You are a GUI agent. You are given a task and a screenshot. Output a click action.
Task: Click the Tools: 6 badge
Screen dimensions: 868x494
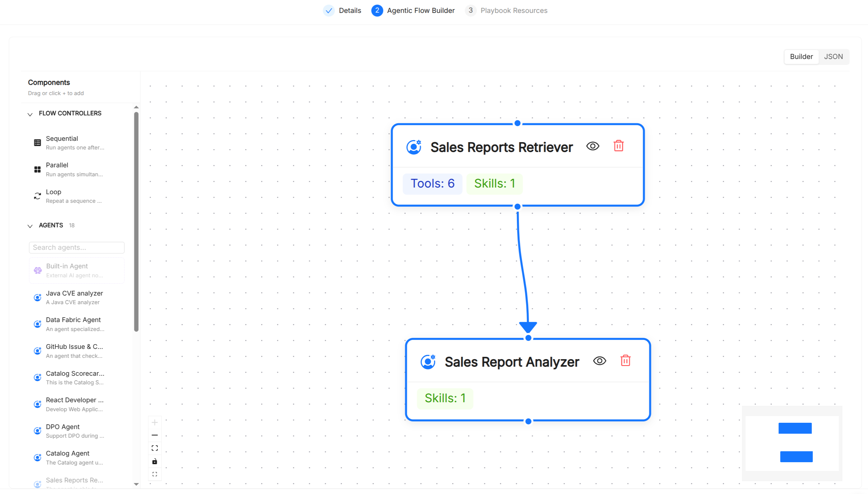[x=432, y=184]
